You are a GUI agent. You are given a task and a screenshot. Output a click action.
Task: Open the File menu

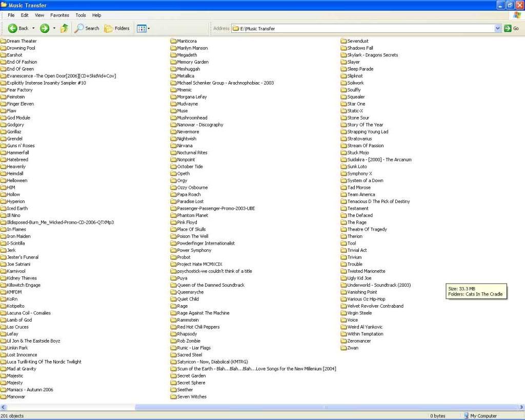[x=11, y=15]
